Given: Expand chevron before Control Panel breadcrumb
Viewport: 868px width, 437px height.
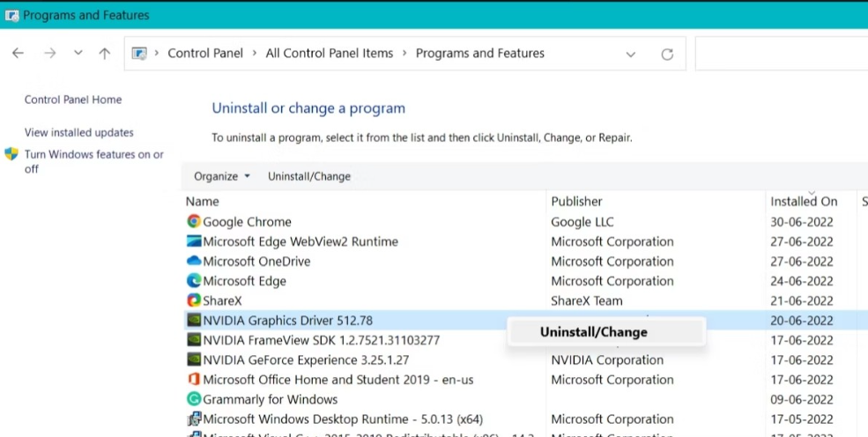Looking at the screenshot, I should [157, 53].
